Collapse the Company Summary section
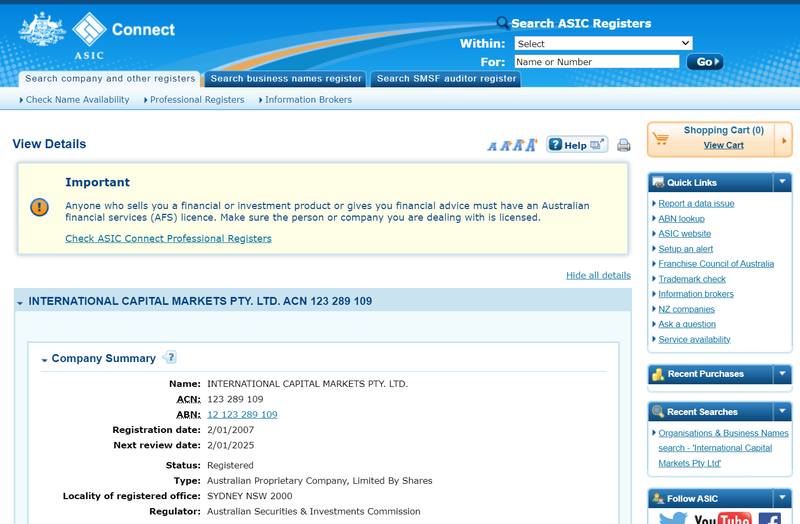Image resolution: width=800 pixels, height=524 pixels. 44,359
